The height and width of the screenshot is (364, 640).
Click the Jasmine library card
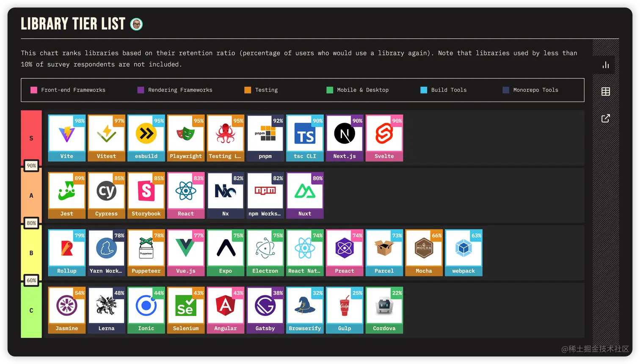[67, 310]
